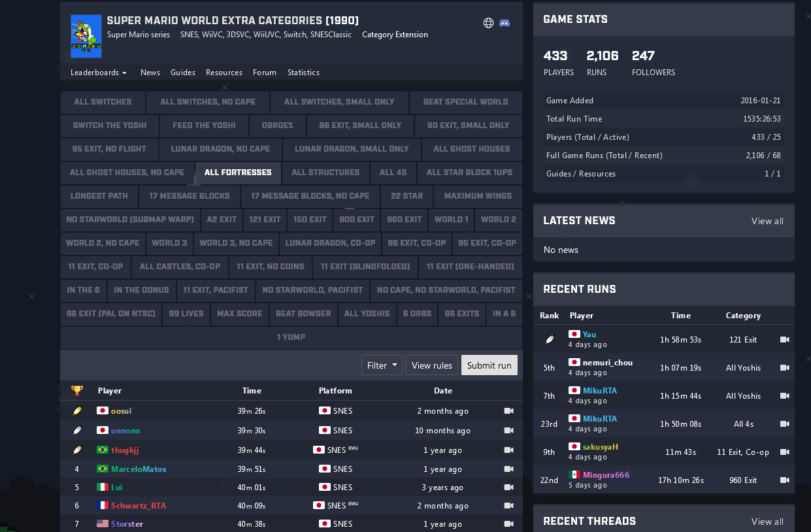Sort leaderboard by Time column
Viewport: 811px width, 532px height.
(252, 391)
